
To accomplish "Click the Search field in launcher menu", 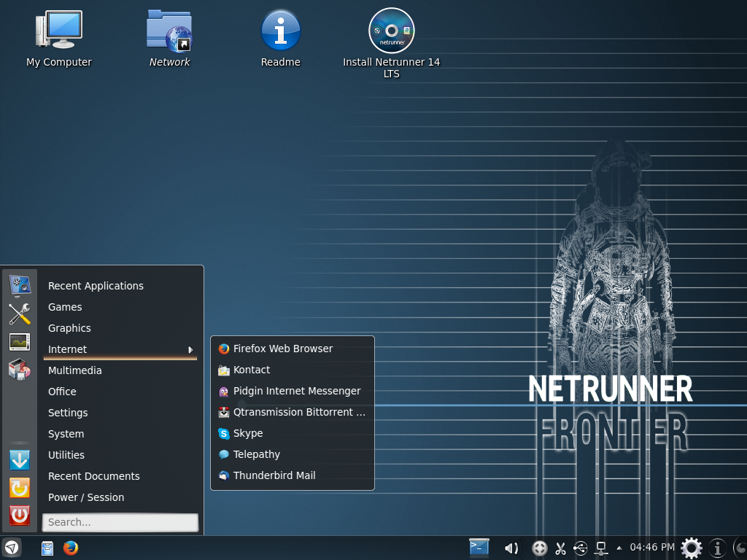I will pyautogui.click(x=120, y=522).
